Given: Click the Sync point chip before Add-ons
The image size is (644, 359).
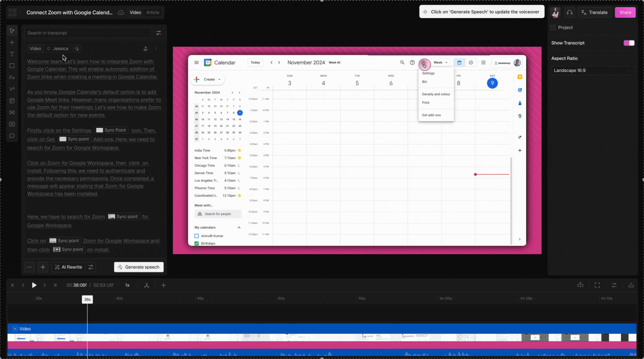Looking at the screenshot, I should click(74, 139).
